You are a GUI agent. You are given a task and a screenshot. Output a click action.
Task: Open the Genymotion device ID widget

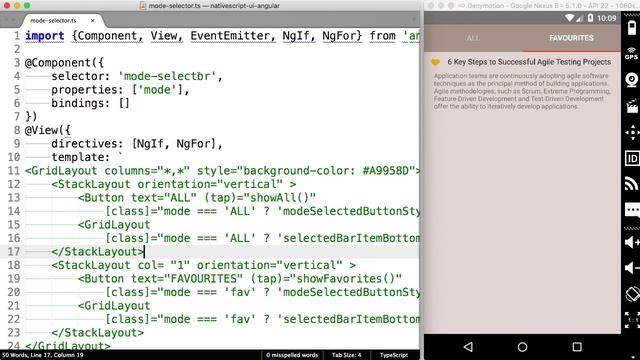click(632, 158)
